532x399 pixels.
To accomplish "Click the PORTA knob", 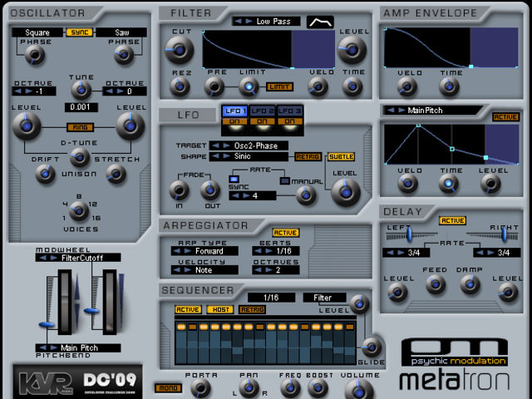I will point(200,388).
